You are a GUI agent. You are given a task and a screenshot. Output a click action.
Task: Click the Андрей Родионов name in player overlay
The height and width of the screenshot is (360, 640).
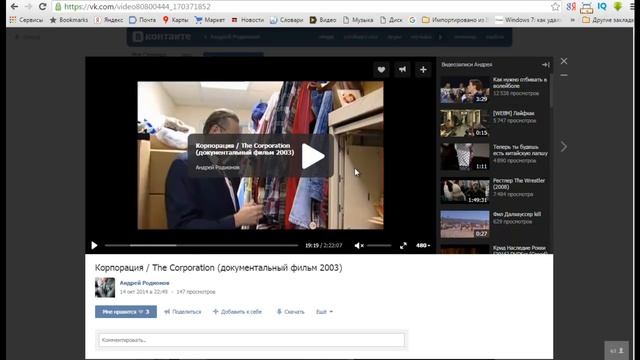click(x=217, y=167)
